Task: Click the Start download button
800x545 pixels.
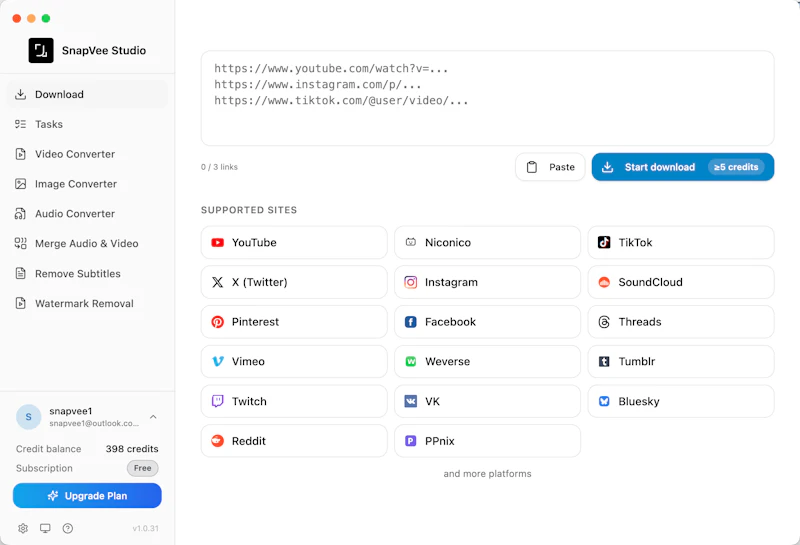Action: (683, 167)
